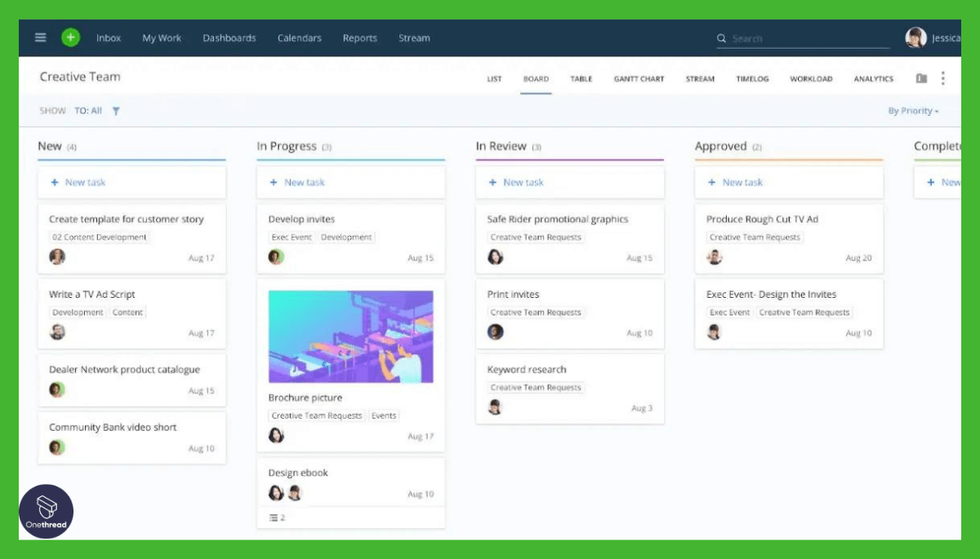Click the green plus quick-add icon
Screen dimensions: 980x559
(x=71, y=38)
